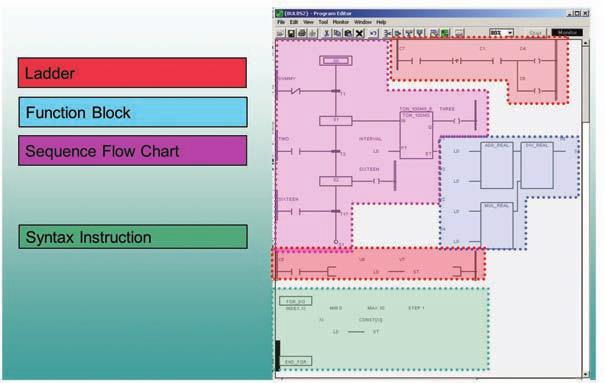This screenshot has height=383, width=605.
Task: Select the END_FOR instruction box
Action: point(296,361)
